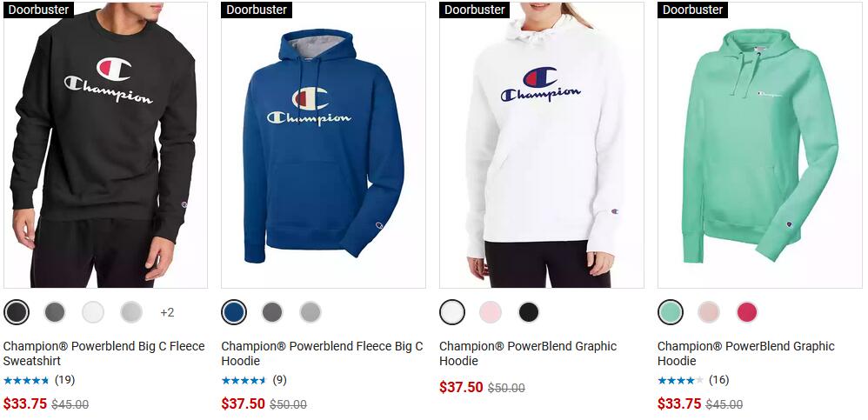Screen dimensions: 868x420
Task: Select mint green swatch for Graphic Hoodie
Action: tap(671, 312)
